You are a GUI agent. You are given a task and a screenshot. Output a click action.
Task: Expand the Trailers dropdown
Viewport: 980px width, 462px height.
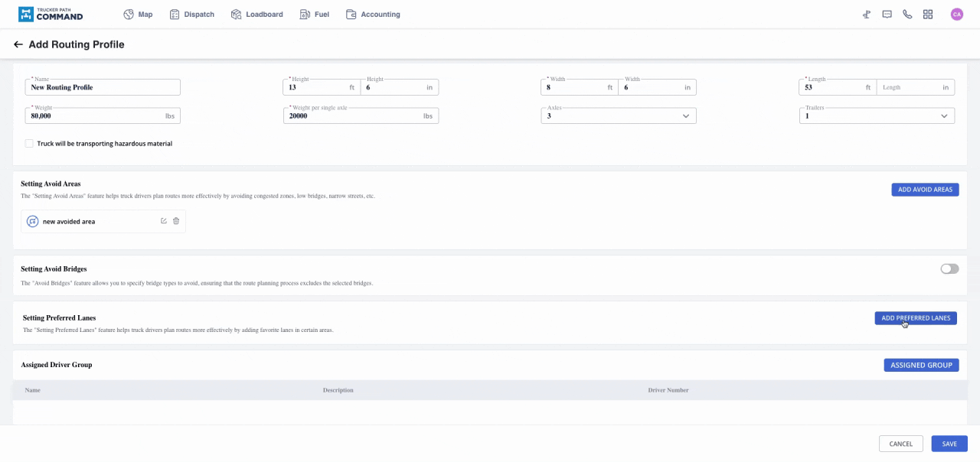876,116
